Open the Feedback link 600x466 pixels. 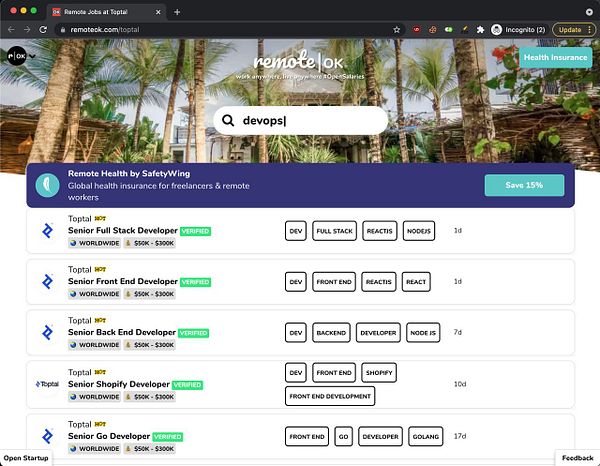[577, 458]
